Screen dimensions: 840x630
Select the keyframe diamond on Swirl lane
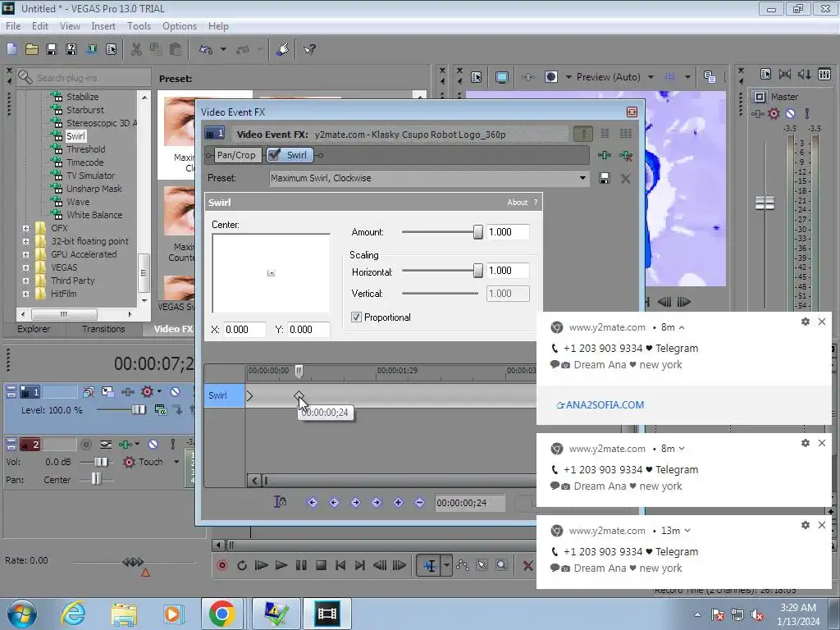299,396
